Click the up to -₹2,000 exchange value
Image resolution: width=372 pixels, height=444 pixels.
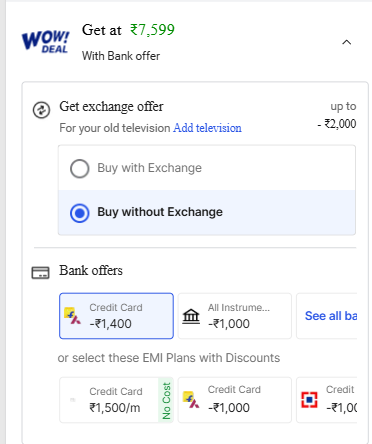point(337,115)
